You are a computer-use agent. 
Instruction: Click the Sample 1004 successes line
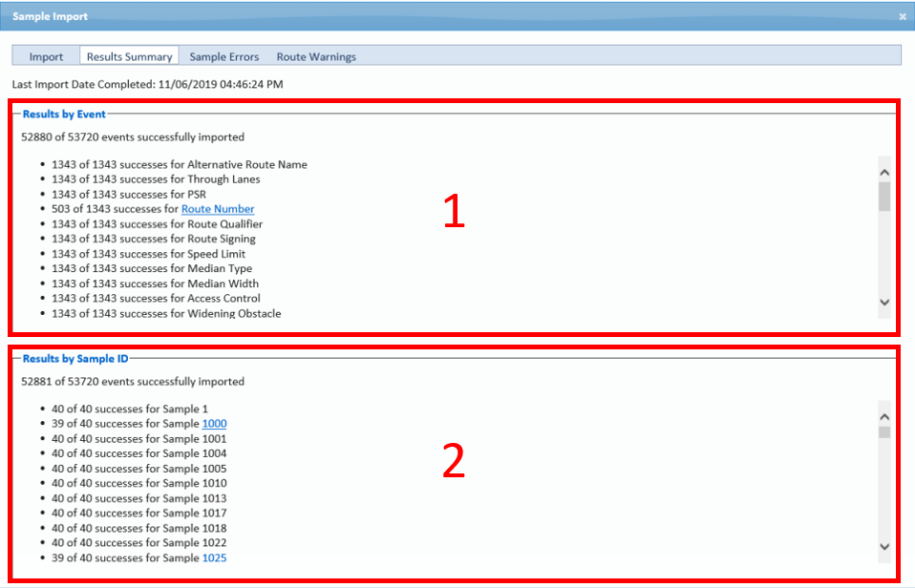138,453
